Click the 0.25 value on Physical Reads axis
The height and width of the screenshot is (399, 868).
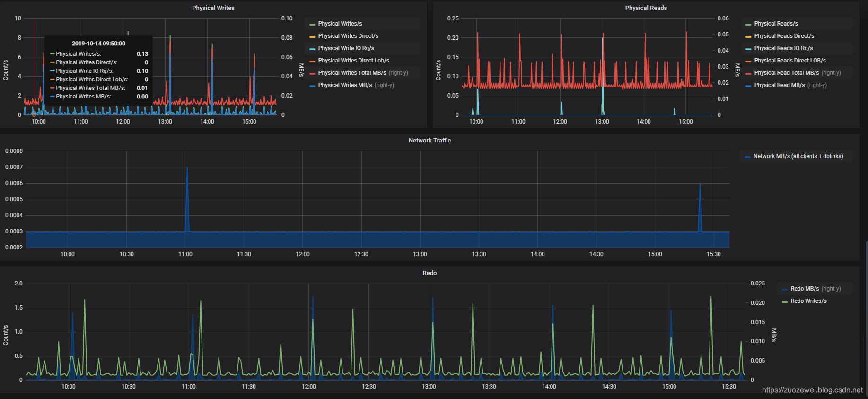point(453,18)
